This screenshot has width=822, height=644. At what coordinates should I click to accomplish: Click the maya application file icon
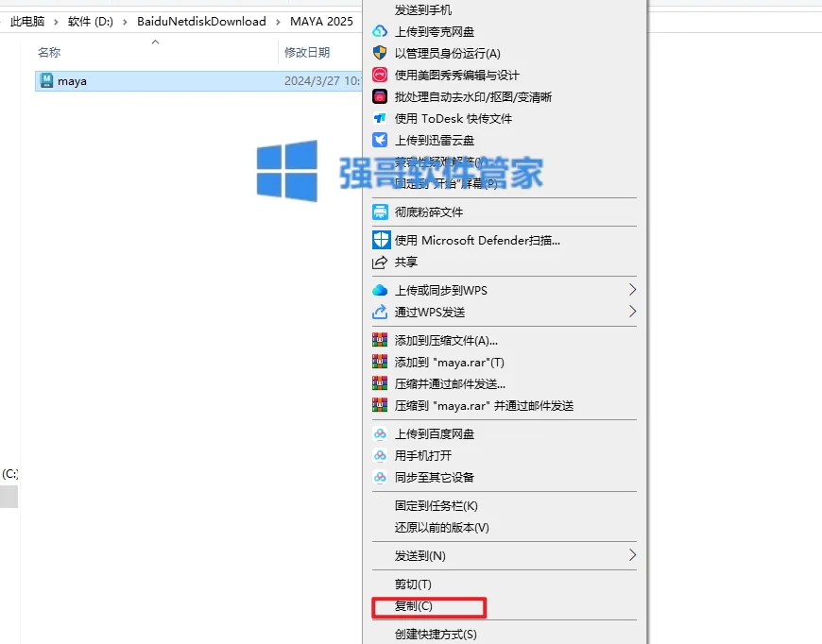pyautogui.click(x=46, y=80)
